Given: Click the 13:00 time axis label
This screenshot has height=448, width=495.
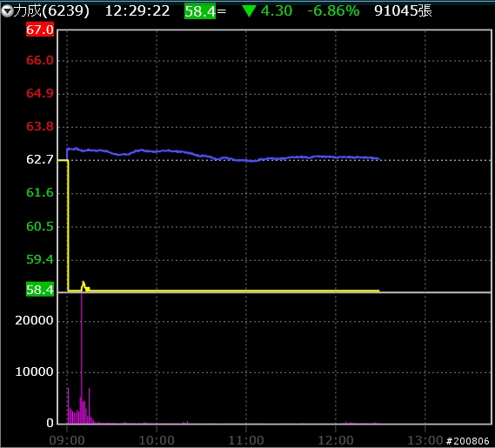Looking at the screenshot, I should (x=425, y=440).
